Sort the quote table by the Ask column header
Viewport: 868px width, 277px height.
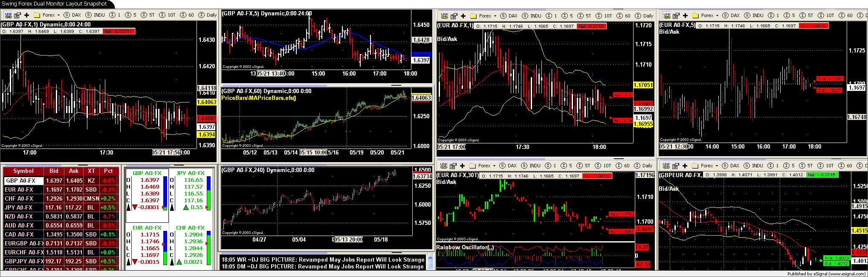pos(74,171)
